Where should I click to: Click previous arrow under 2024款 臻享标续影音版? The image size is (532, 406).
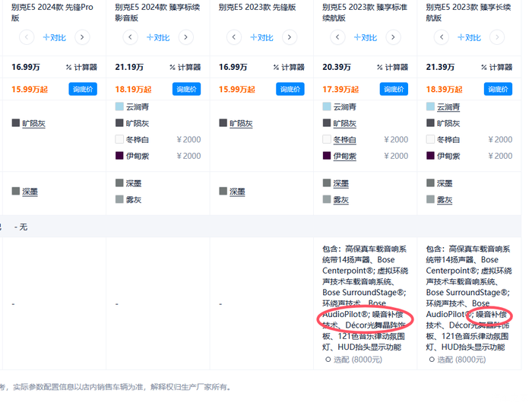[x=131, y=37]
